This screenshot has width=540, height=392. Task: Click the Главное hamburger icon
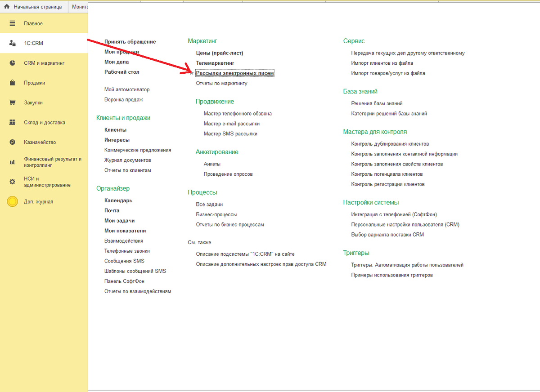pos(13,23)
